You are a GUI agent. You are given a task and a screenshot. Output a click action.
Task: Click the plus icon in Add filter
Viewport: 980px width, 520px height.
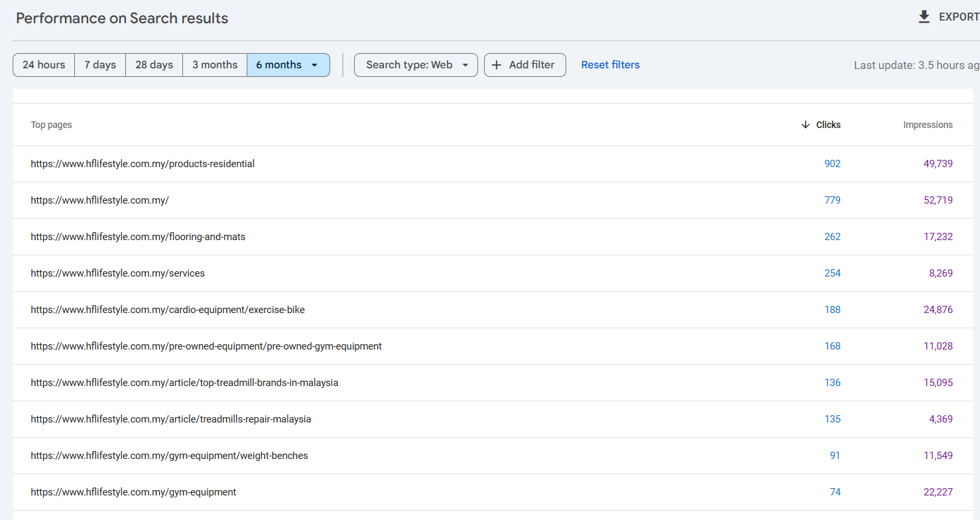click(497, 65)
